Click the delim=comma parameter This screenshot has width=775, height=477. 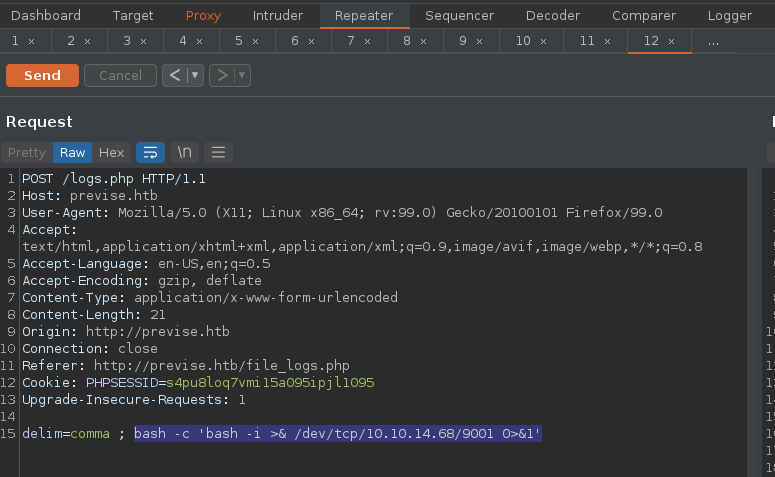[66, 434]
